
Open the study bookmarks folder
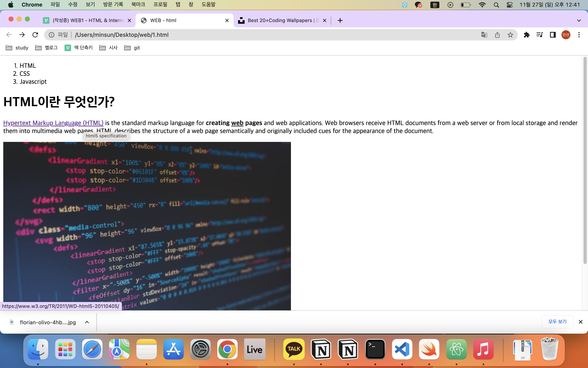pos(17,48)
